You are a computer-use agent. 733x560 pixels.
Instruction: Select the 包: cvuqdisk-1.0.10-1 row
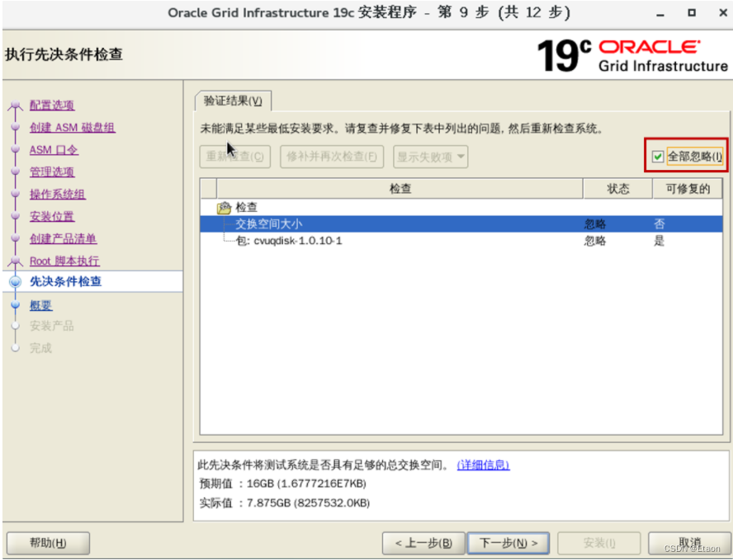[461, 241]
